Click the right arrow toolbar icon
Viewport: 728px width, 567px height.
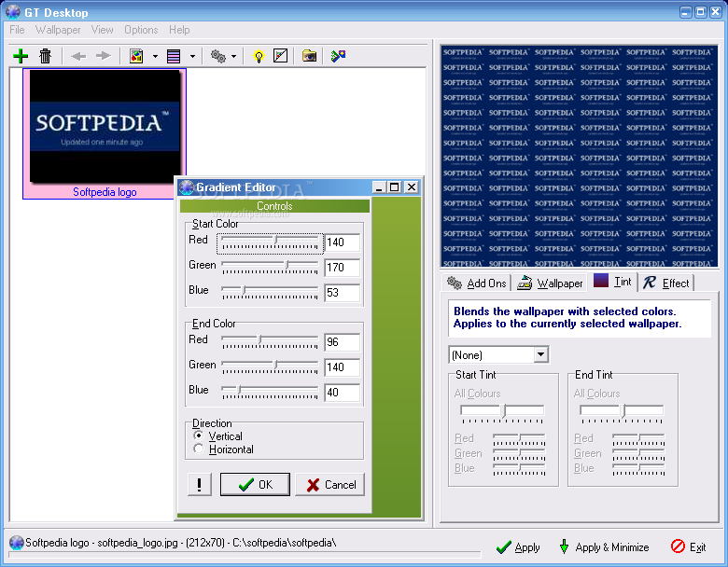(x=103, y=56)
